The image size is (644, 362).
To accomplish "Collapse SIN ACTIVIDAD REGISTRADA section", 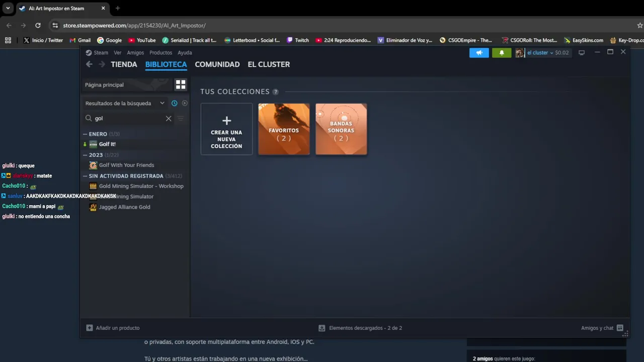I will pyautogui.click(x=85, y=176).
